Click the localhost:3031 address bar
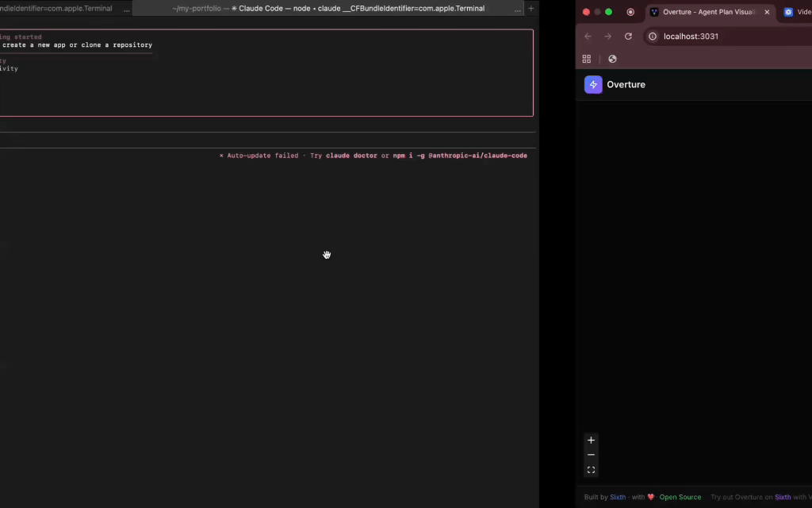Viewport: 812px width, 508px height. pos(698,36)
